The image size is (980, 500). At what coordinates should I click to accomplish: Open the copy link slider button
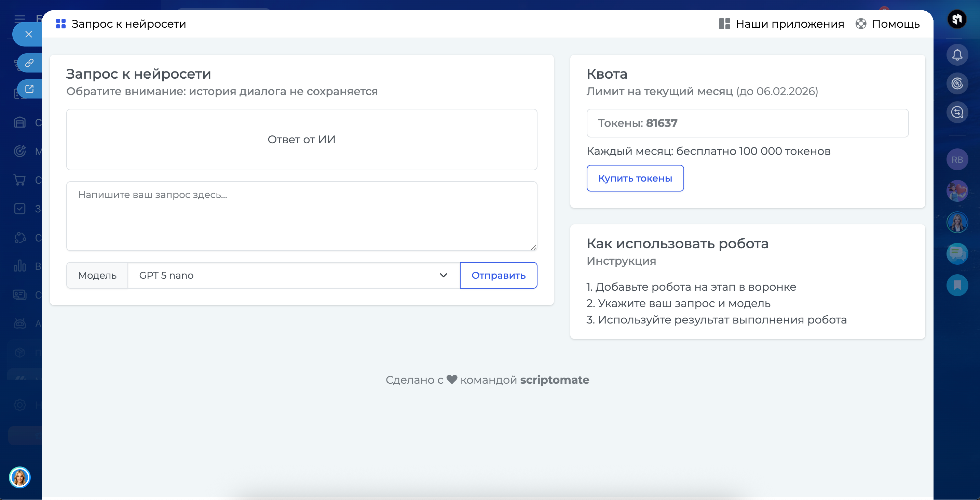pyautogui.click(x=29, y=63)
